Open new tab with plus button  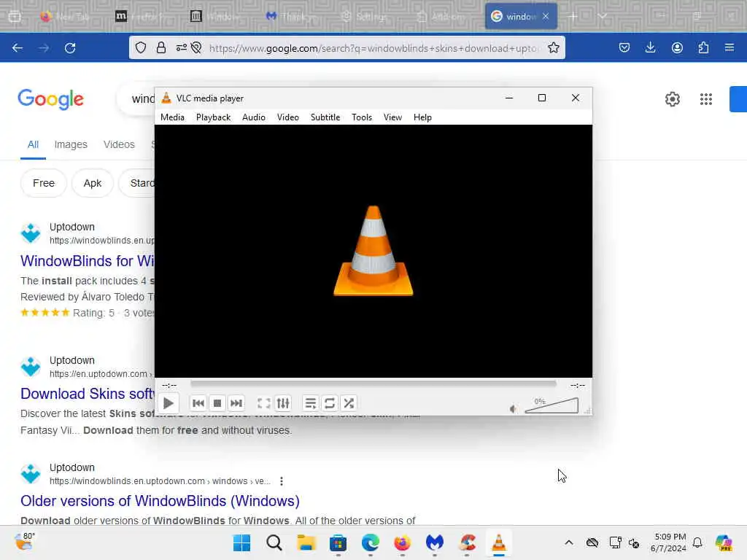pos(573,16)
